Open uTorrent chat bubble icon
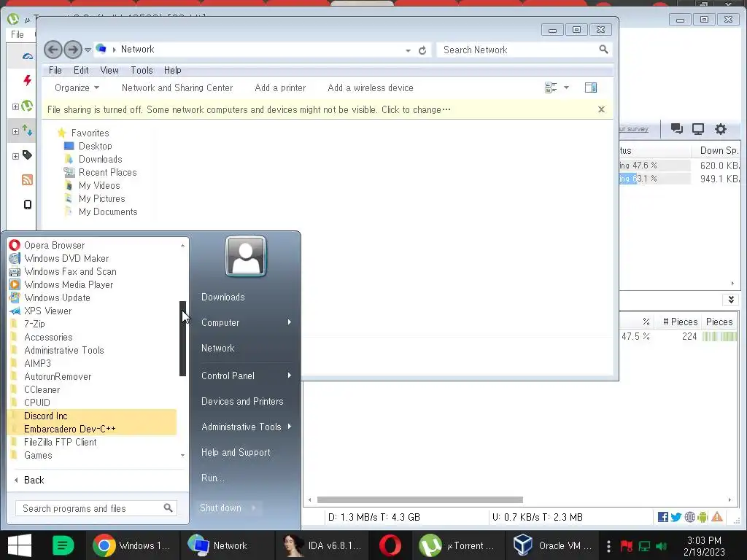This screenshot has width=747, height=560. tap(676, 128)
